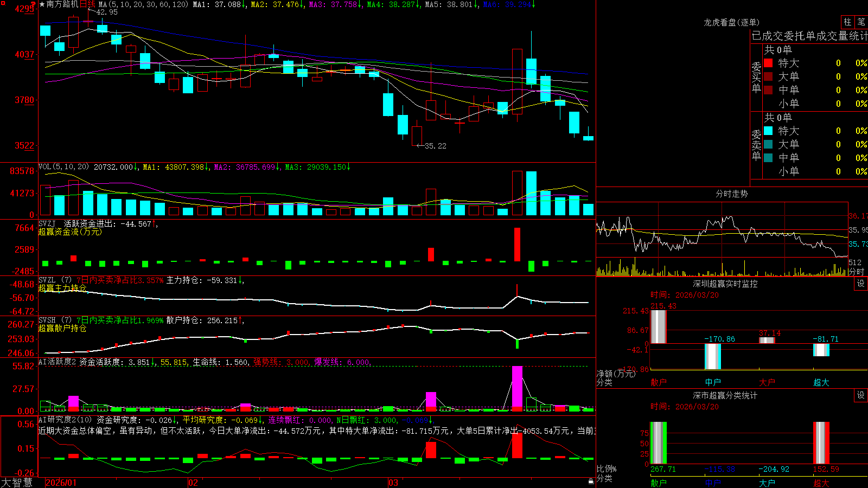Click cyan 特大 sell-order color swatch
The height and width of the screenshot is (488, 868).
click(x=768, y=131)
